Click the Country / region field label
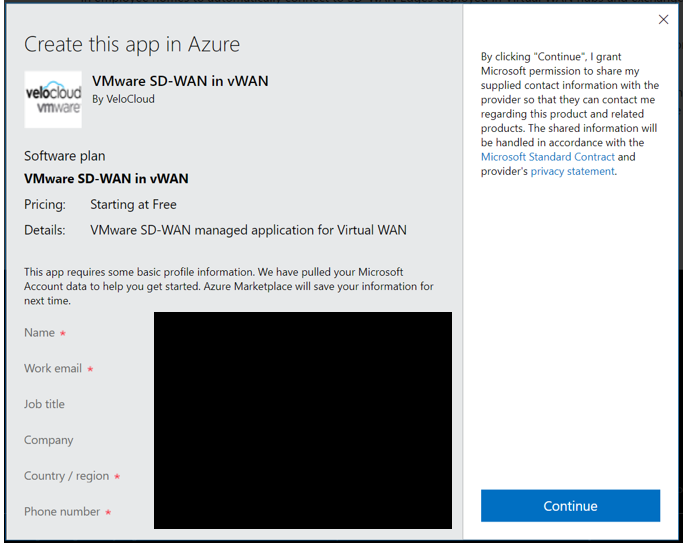 pos(66,476)
